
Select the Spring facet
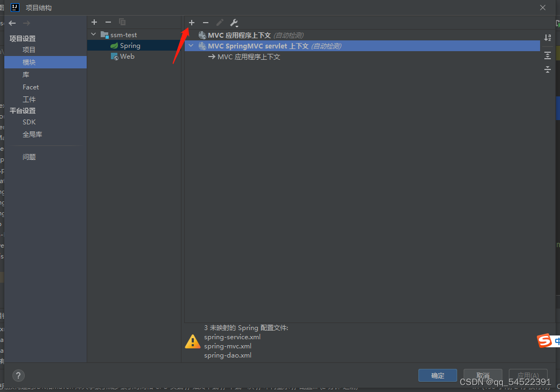click(x=130, y=46)
